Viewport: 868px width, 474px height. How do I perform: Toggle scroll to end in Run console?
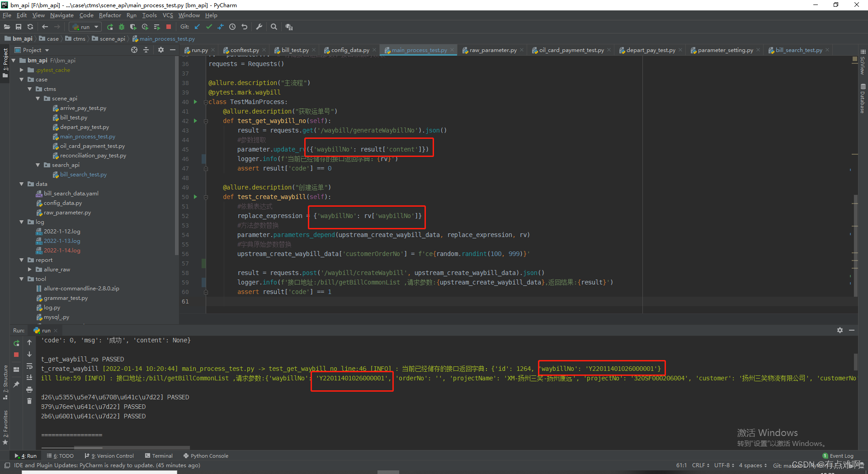(29, 378)
